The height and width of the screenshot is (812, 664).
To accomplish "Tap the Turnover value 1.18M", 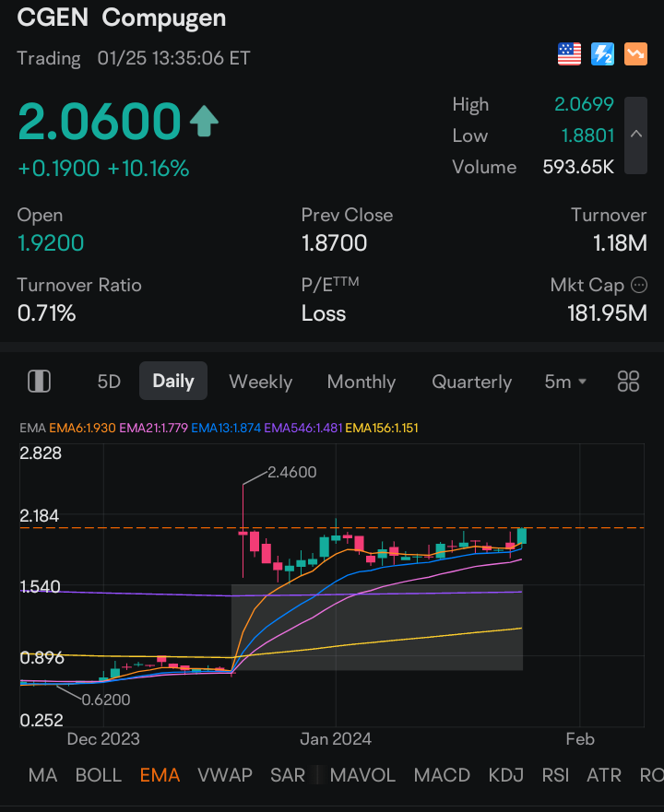I will click(x=620, y=243).
